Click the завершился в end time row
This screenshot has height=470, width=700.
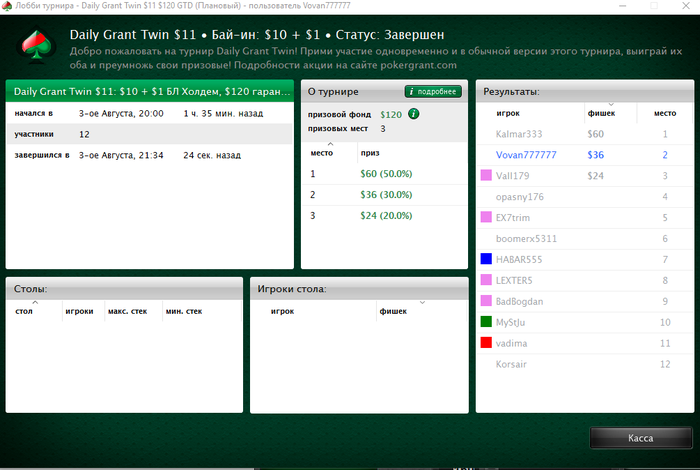pyautogui.click(x=150, y=155)
